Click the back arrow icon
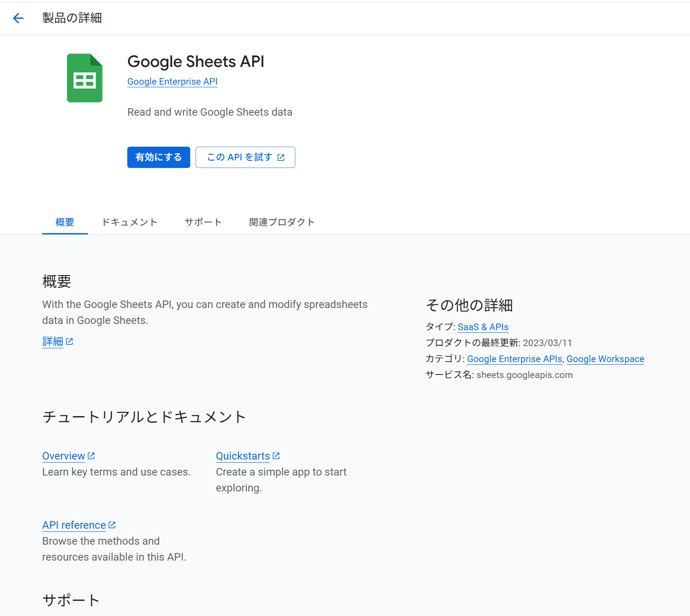The width and height of the screenshot is (690, 616). coord(18,18)
